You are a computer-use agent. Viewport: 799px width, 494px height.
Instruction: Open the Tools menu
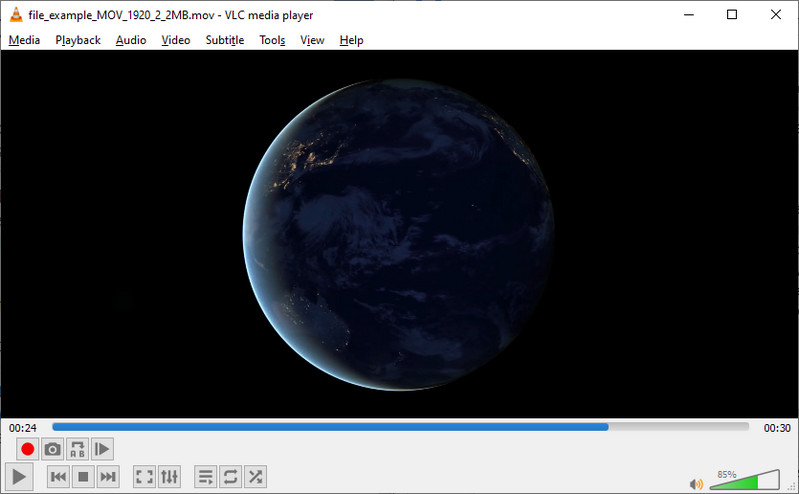pos(272,40)
